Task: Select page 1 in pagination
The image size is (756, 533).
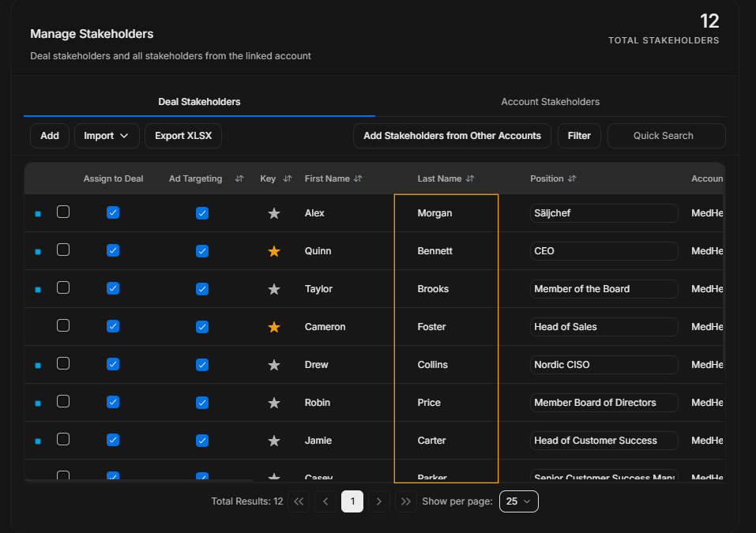Action: point(352,501)
